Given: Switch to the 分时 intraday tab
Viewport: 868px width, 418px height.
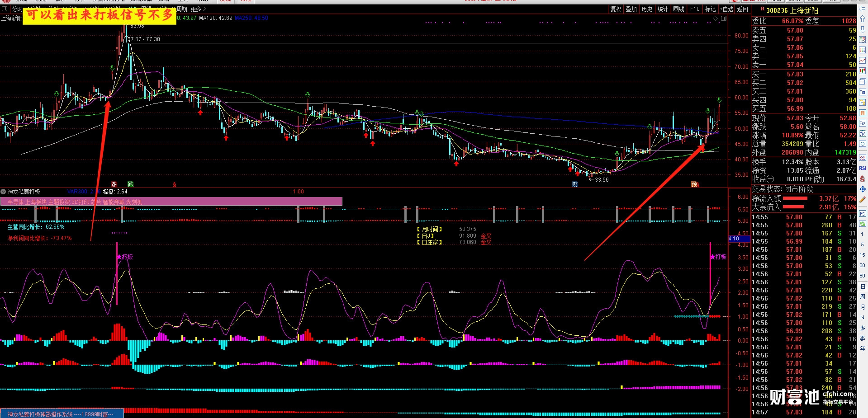Looking at the screenshot, I should (x=17, y=9).
